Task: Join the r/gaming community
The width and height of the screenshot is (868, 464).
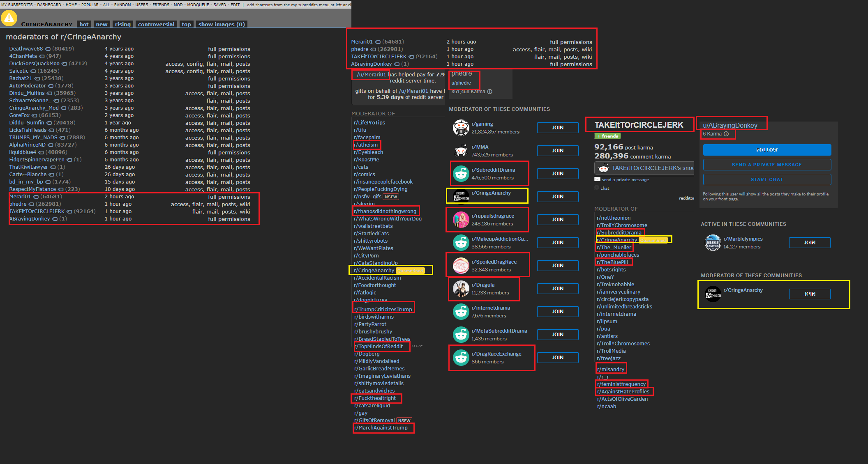Action: tap(557, 128)
